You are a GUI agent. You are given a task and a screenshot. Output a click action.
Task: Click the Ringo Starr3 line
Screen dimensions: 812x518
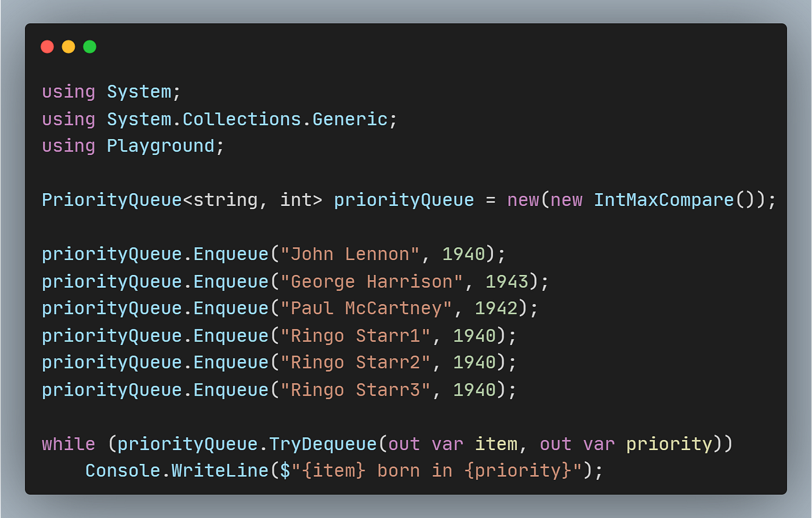point(278,389)
